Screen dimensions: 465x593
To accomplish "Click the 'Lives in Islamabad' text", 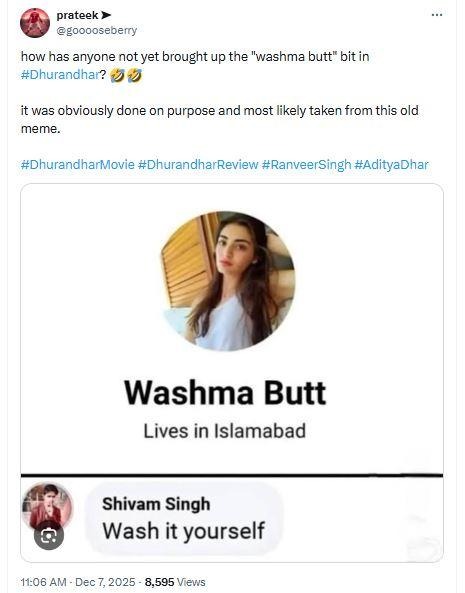I will point(225,431).
